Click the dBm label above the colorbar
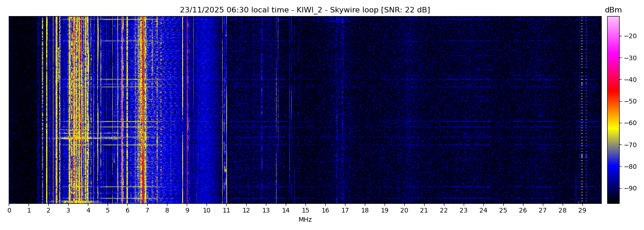The width and height of the screenshot is (644, 230). (x=613, y=10)
